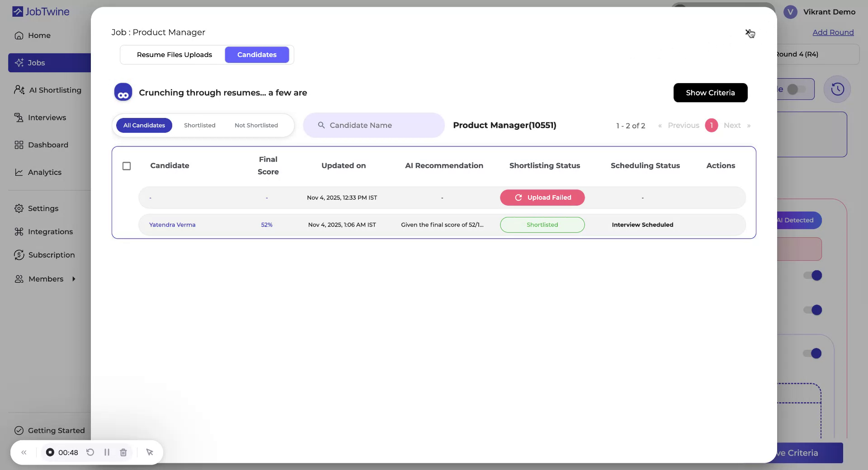Switch to the Resume Files Uploads tab
868x470 pixels.
click(x=175, y=55)
